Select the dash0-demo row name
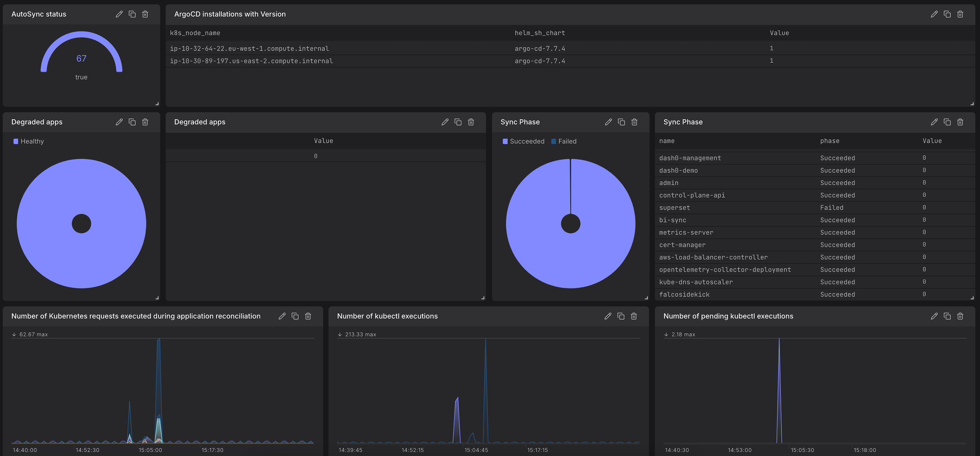The image size is (980, 456). tap(678, 170)
